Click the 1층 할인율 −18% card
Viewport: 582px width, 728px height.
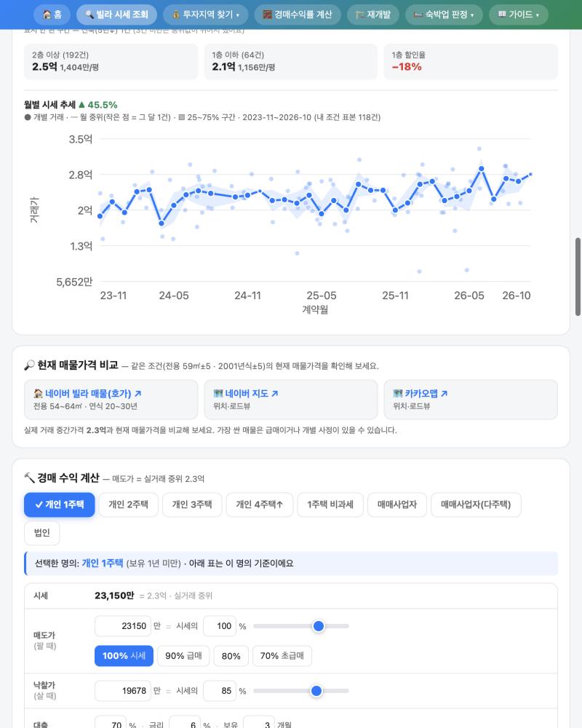tap(471, 61)
